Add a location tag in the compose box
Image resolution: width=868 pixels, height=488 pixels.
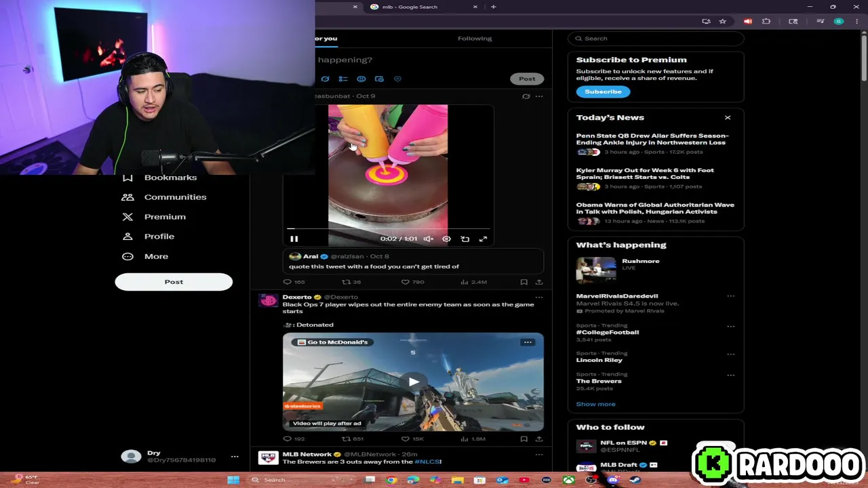397,79
